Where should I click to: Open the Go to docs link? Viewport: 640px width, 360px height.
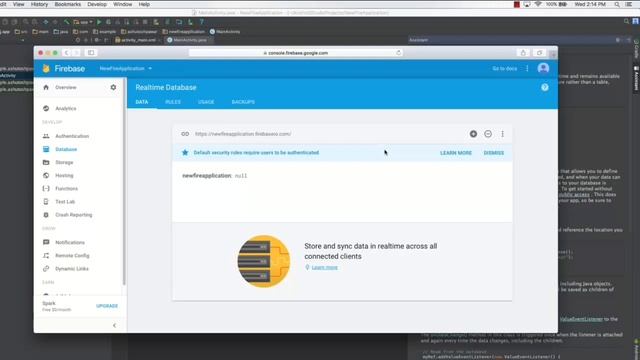point(504,69)
